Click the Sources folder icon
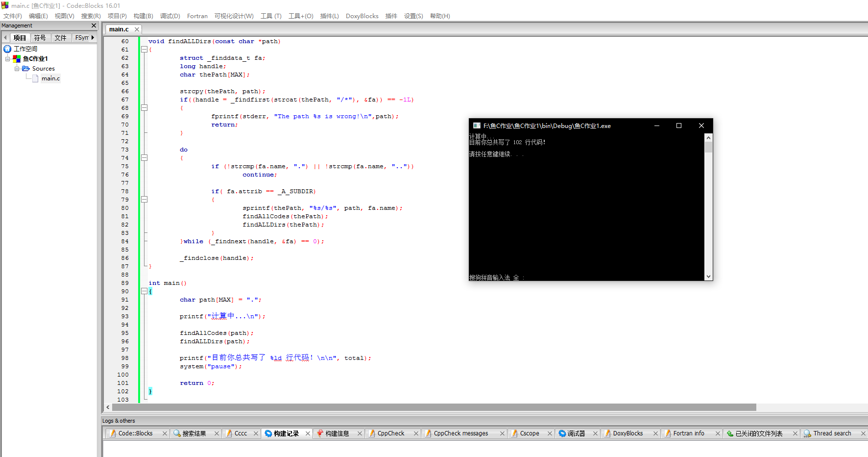Viewport: 868px width, 457px height. [26, 69]
